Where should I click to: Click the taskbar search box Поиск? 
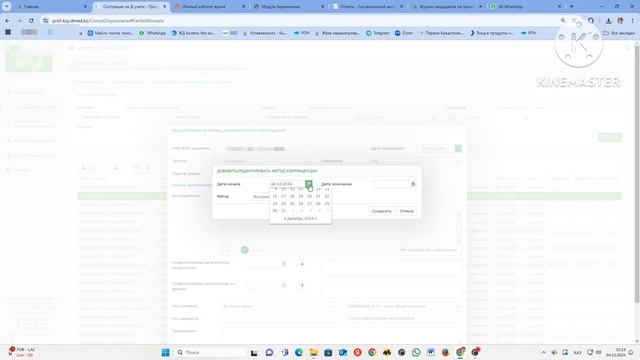point(210,352)
